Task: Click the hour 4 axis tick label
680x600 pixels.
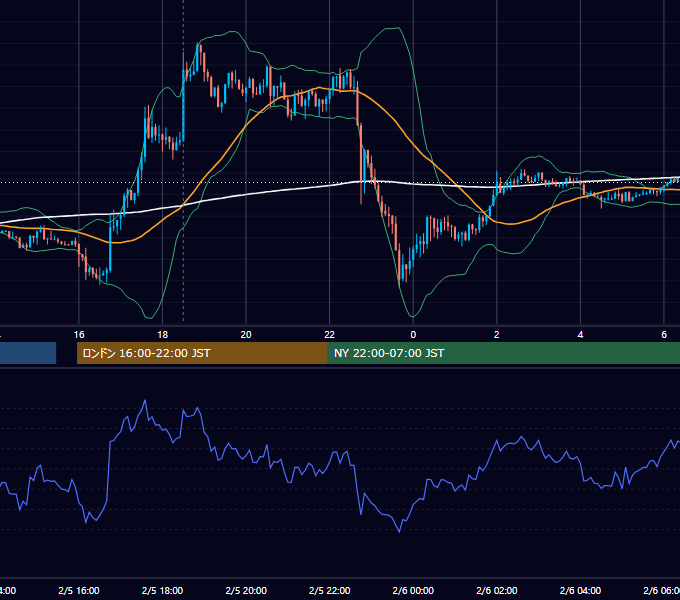Action: (x=580, y=335)
